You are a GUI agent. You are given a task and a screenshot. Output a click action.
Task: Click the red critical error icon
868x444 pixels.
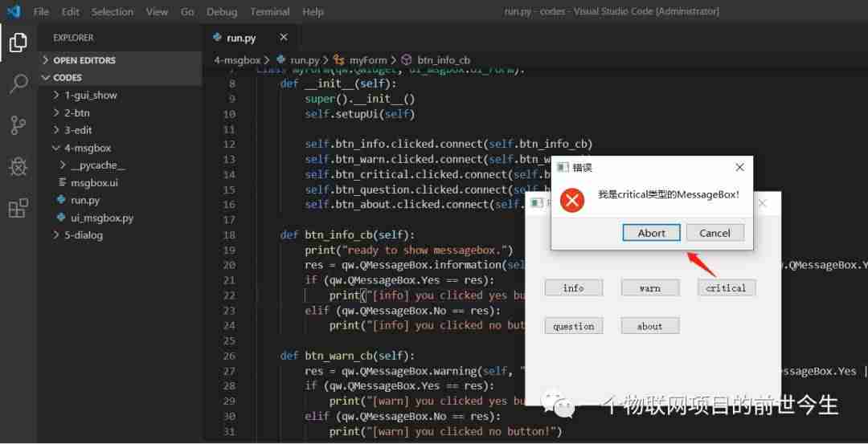pos(572,200)
